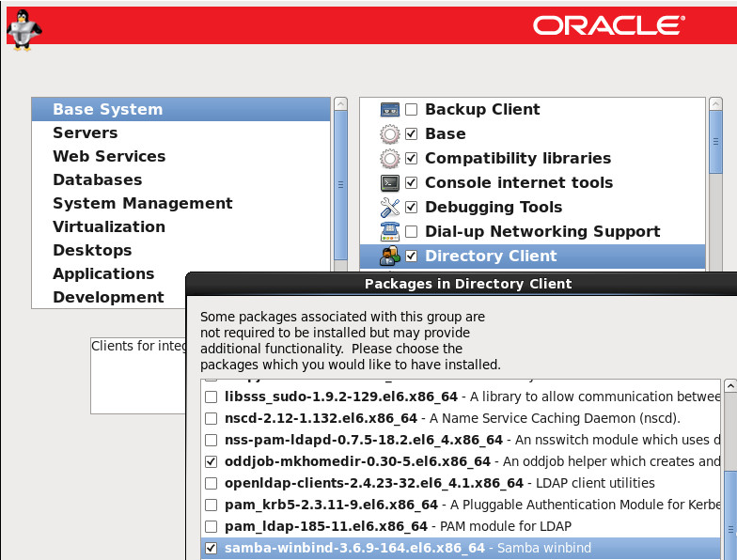737x560 pixels.
Task: Click the Packages in Directory Client title bar
Action: 462,284
